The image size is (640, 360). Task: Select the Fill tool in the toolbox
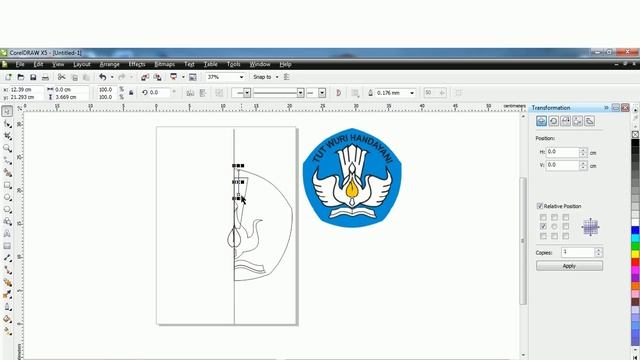point(7,319)
